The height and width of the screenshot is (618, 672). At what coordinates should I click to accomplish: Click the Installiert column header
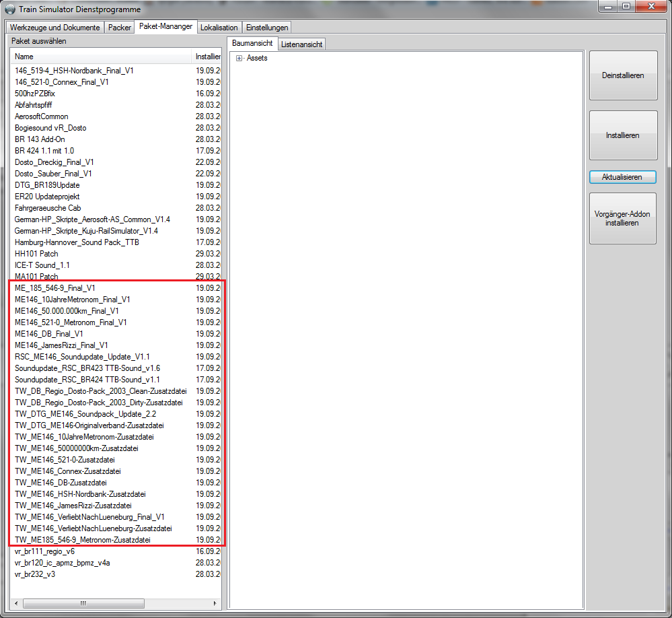pyautogui.click(x=207, y=57)
